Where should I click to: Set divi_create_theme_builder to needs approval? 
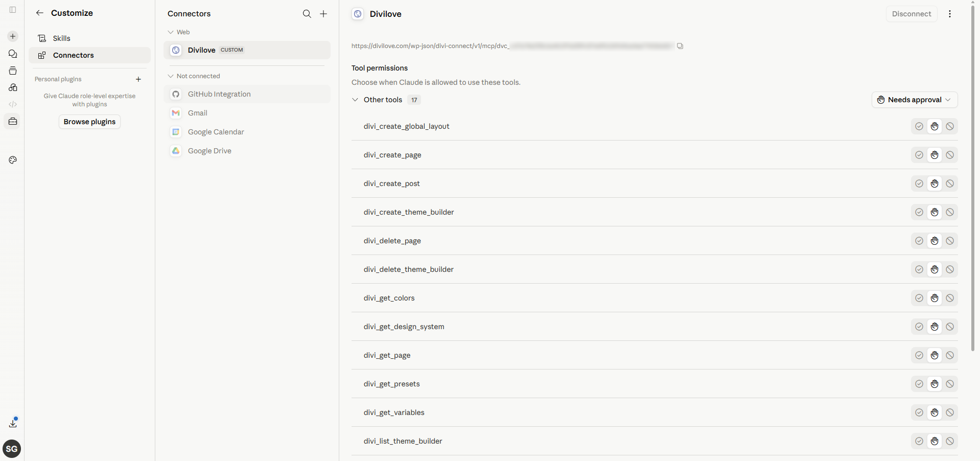pyautogui.click(x=935, y=212)
